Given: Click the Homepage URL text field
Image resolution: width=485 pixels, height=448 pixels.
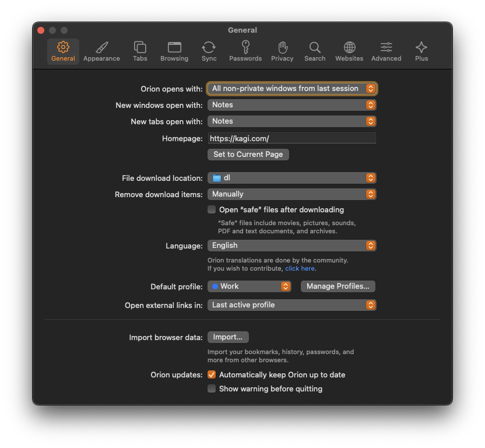Looking at the screenshot, I should [291, 138].
